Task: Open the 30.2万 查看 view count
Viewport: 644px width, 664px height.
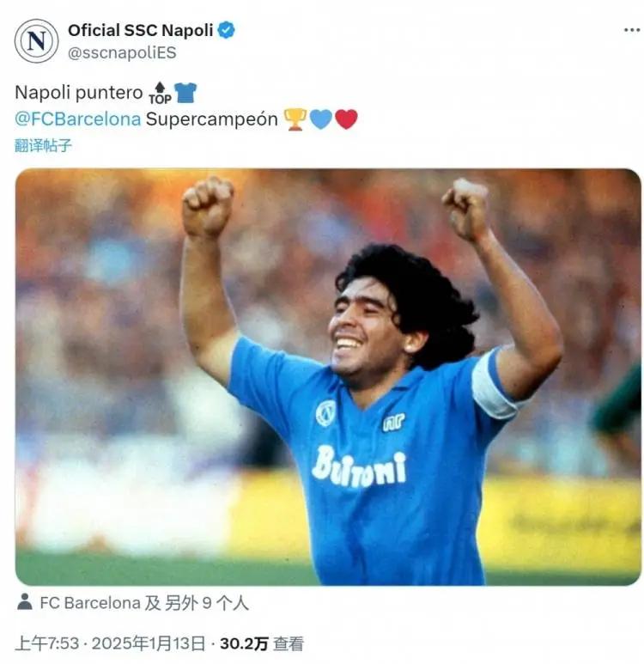Action: [x=262, y=643]
